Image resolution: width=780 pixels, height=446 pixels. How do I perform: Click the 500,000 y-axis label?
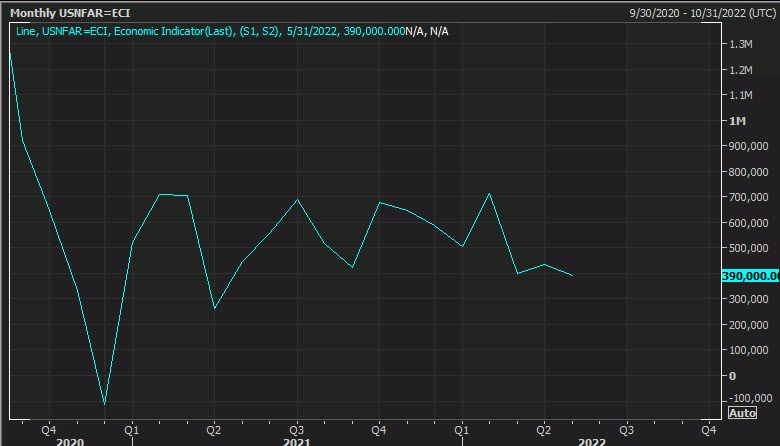tap(748, 248)
